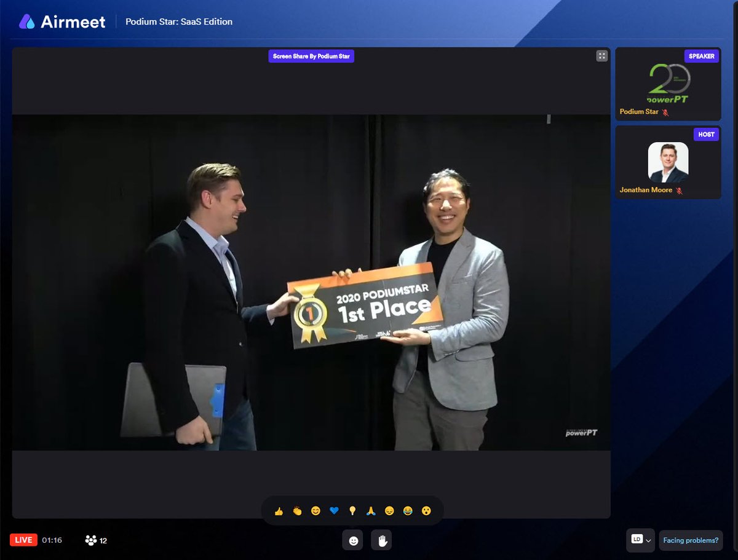Send the laughing tears reaction
This screenshot has height=560, width=738.
coord(408,511)
